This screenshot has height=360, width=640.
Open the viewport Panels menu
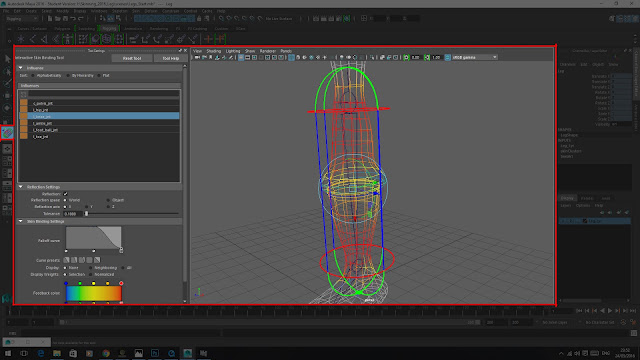click(286, 51)
